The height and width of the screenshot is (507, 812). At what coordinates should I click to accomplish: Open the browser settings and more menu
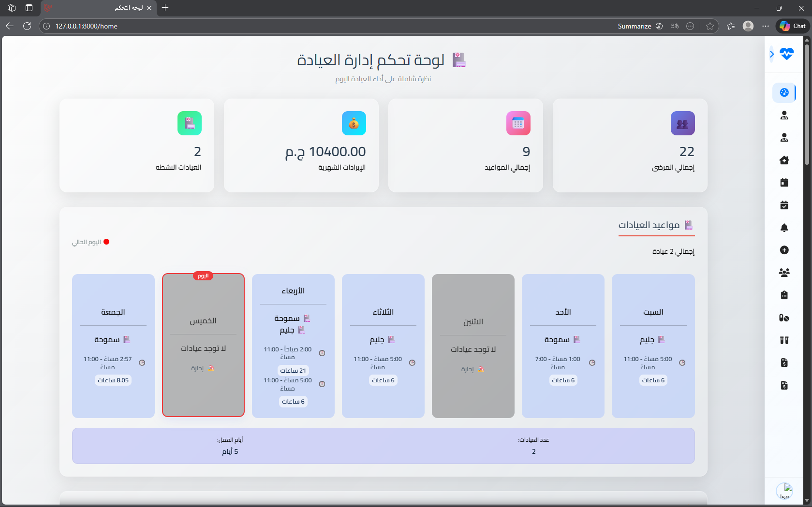coord(765,26)
